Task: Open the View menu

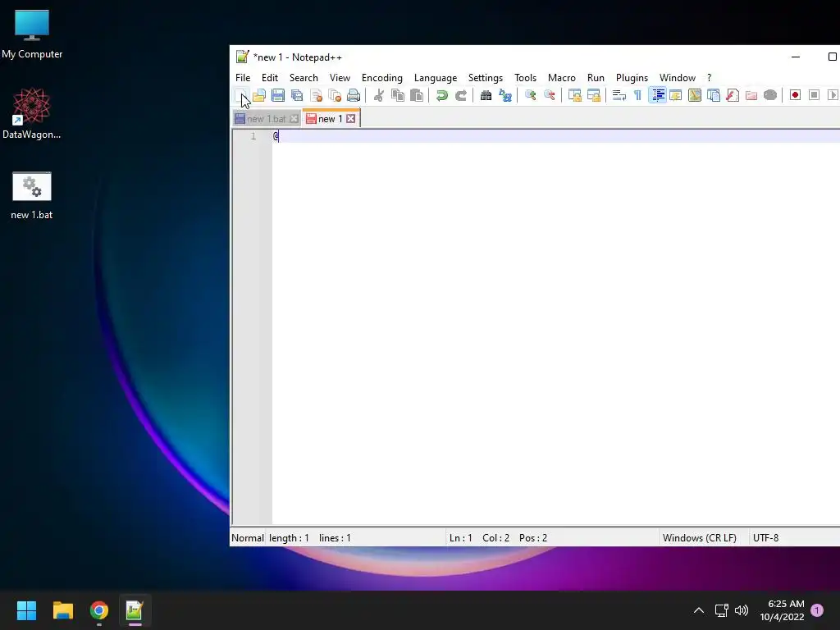Action: click(340, 78)
